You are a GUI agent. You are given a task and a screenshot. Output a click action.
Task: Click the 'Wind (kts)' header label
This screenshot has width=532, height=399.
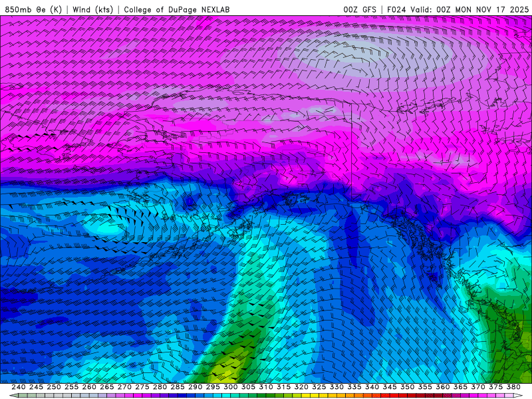(92, 9)
